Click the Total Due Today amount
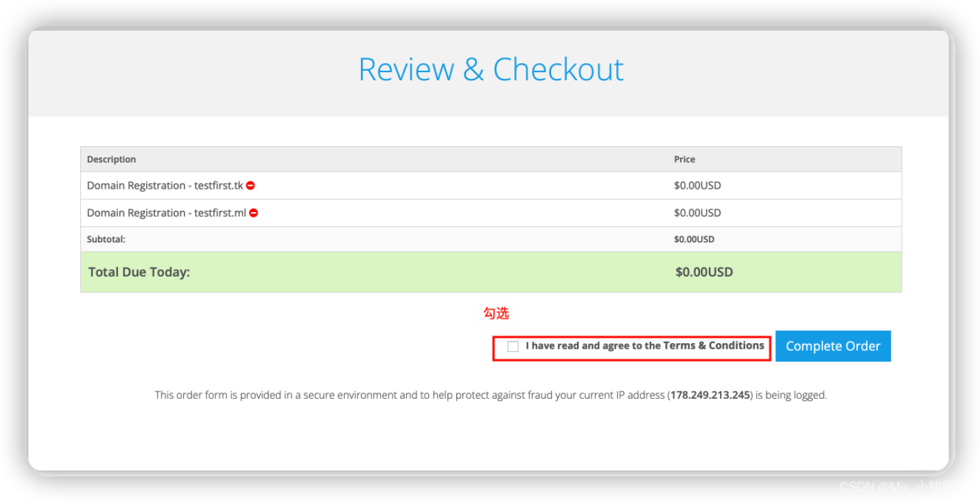980x501 pixels. tap(704, 272)
